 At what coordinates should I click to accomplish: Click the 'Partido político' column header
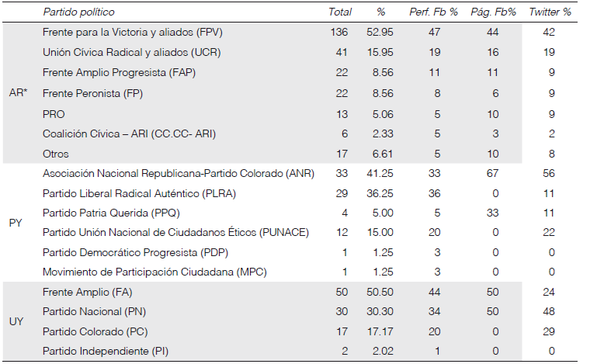(x=78, y=12)
